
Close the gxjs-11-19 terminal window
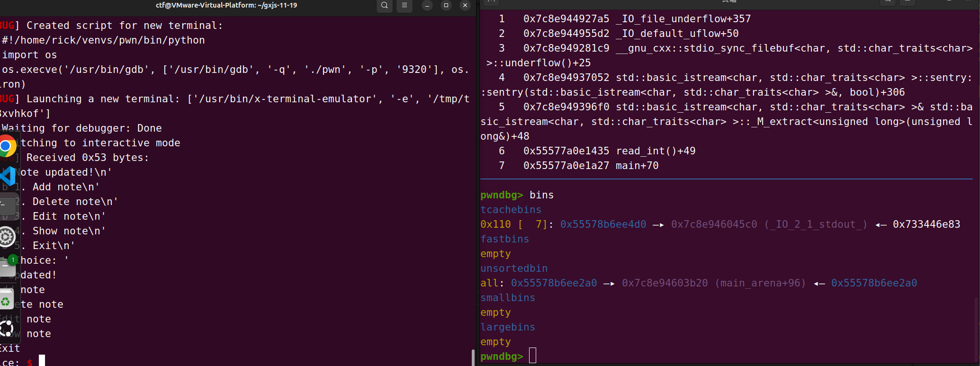pyautogui.click(x=465, y=6)
